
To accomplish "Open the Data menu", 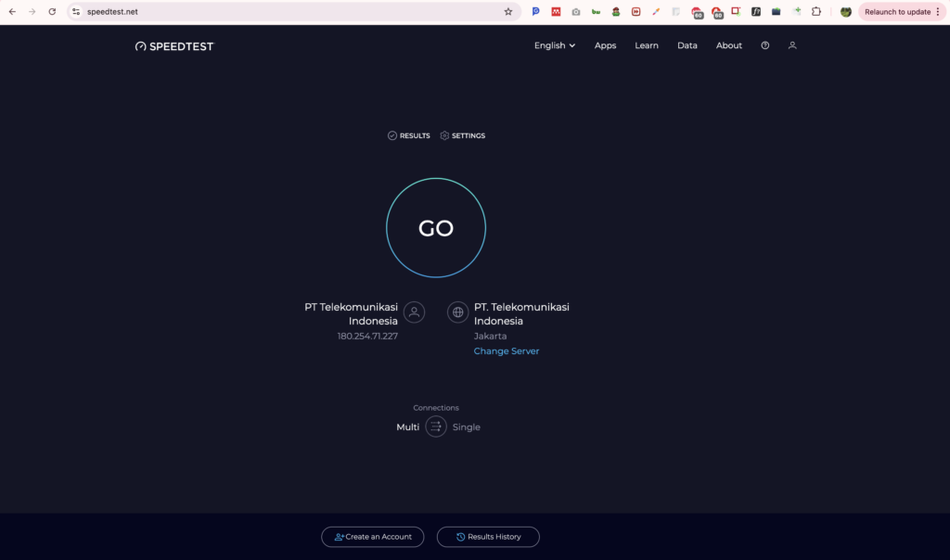I will point(687,45).
